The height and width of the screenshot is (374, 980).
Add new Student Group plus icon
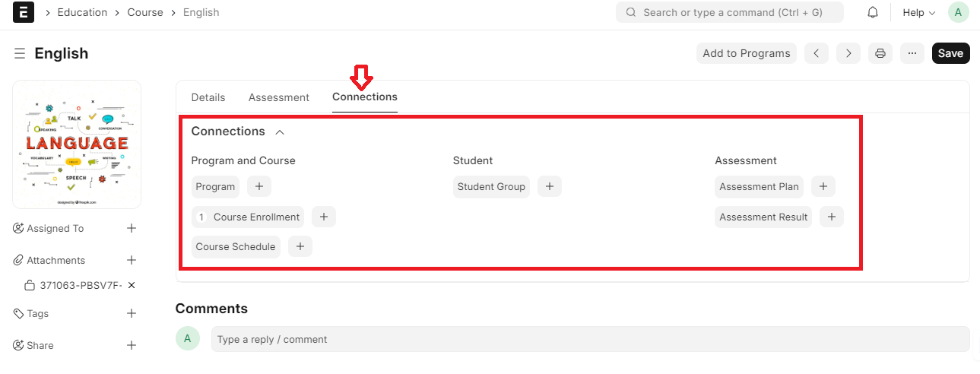[x=549, y=186]
